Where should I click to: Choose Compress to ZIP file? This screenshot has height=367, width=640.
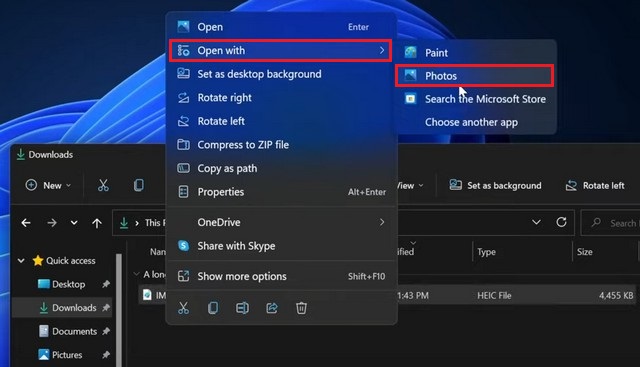pyautogui.click(x=281, y=145)
